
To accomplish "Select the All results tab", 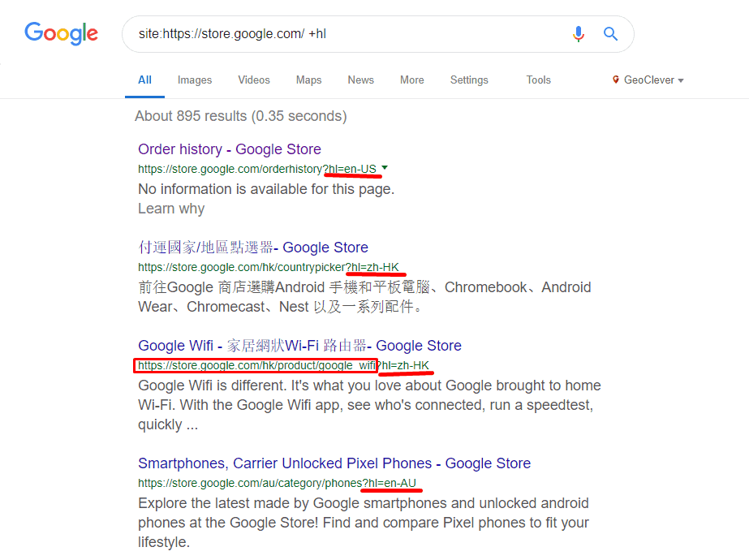I will (x=144, y=80).
